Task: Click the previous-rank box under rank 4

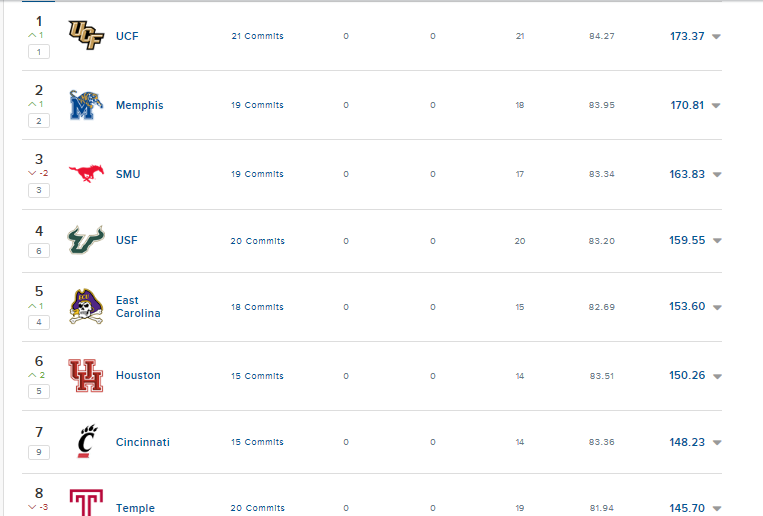Action: [39, 251]
